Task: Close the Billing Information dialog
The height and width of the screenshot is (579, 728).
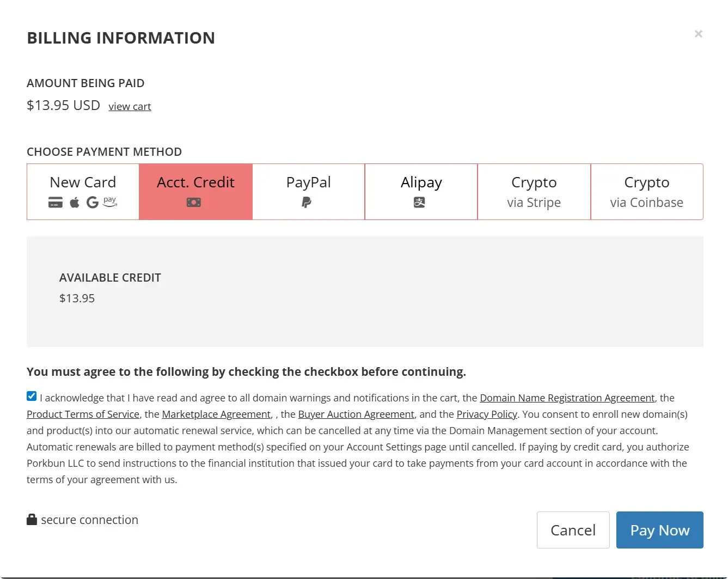Action: click(x=698, y=34)
